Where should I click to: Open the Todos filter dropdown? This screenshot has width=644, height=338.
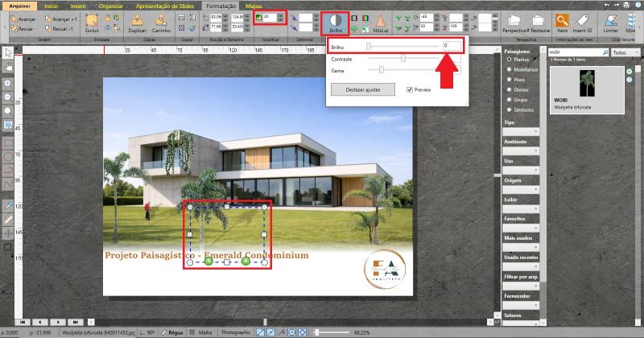621,52
